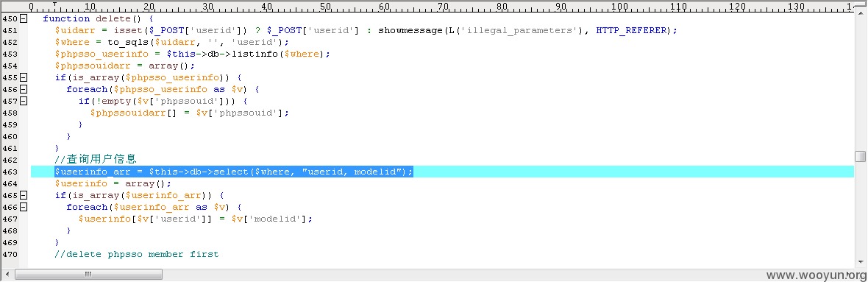Click the if(!empty($v['phpssouid'])) line

click(163, 101)
